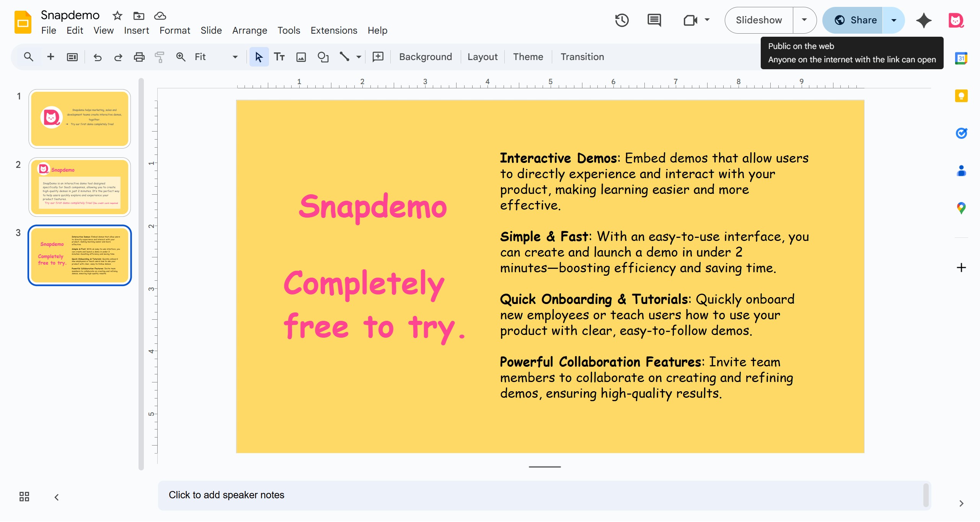The image size is (980, 522).
Task: Undo the last action
Action: click(98, 57)
